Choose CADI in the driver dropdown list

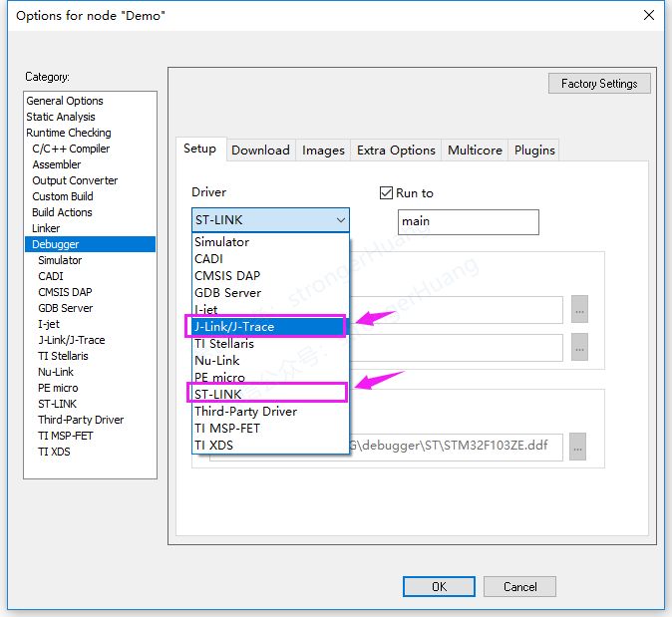[270, 259]
